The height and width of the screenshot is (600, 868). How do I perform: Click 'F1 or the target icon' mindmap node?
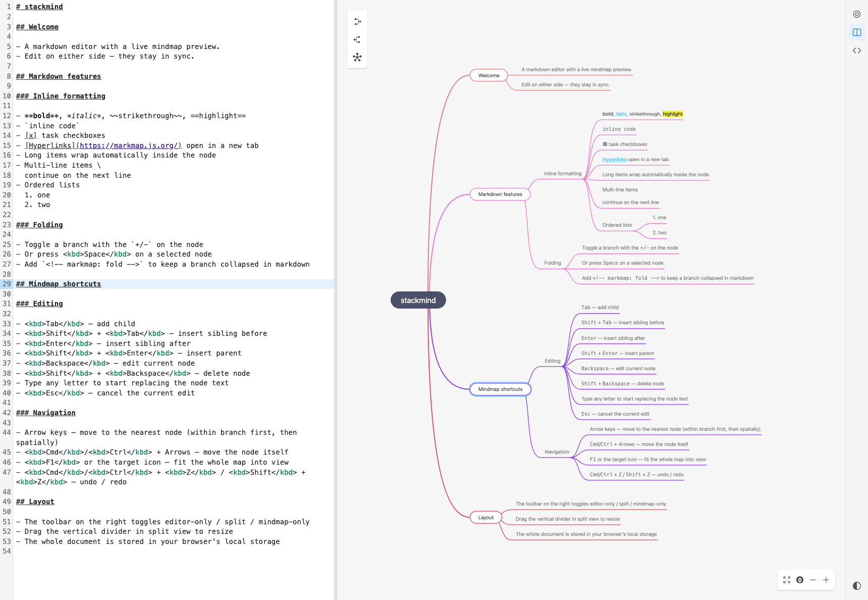coord(647,460)
